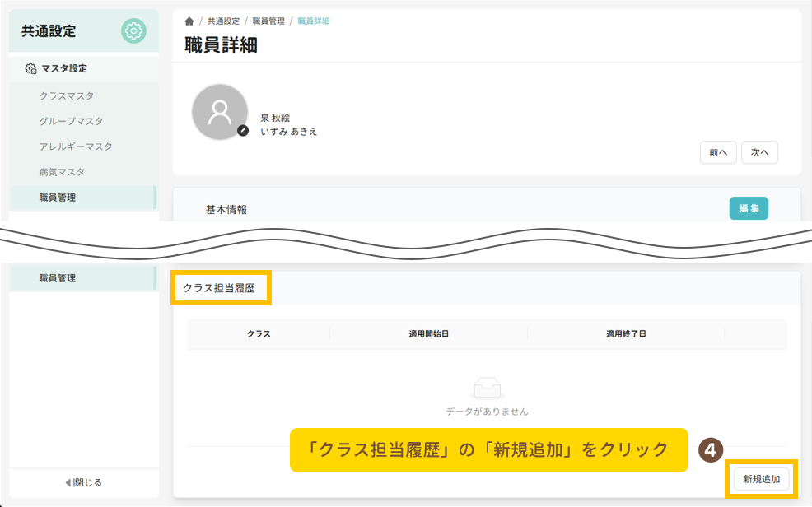Screen dimensions: 812x507
Task: Select アレルギーマスタ menu item
Action: pos(76,147)
